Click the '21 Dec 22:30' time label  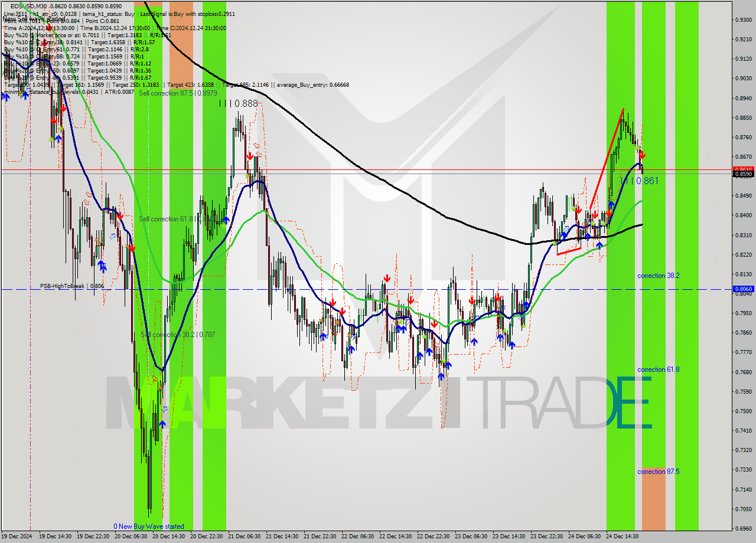(x=320, y=537)
